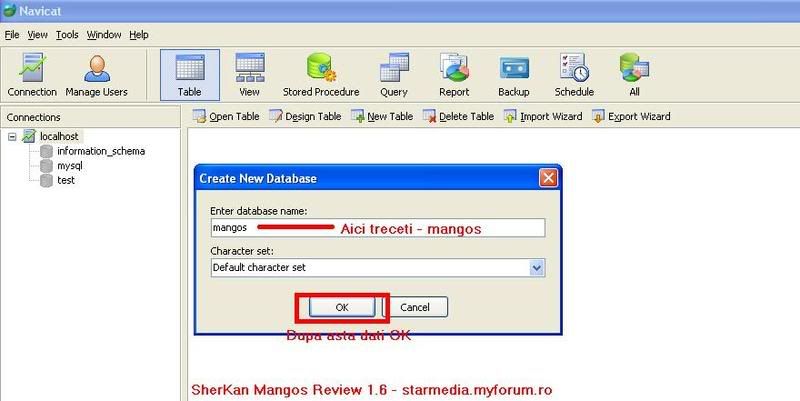The image size is (800, 401).
Task: Select the information_schema database
Action: 100,151
